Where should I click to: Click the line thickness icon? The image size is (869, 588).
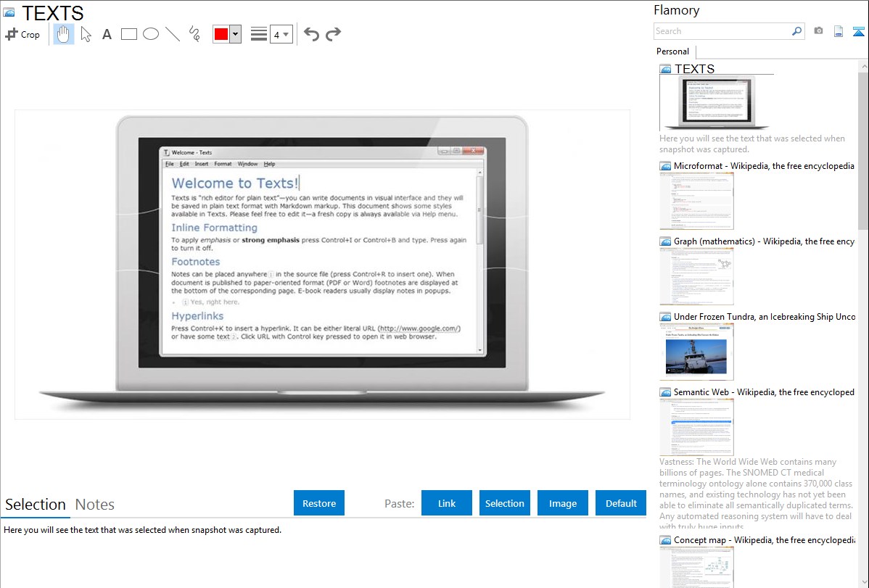259,34
